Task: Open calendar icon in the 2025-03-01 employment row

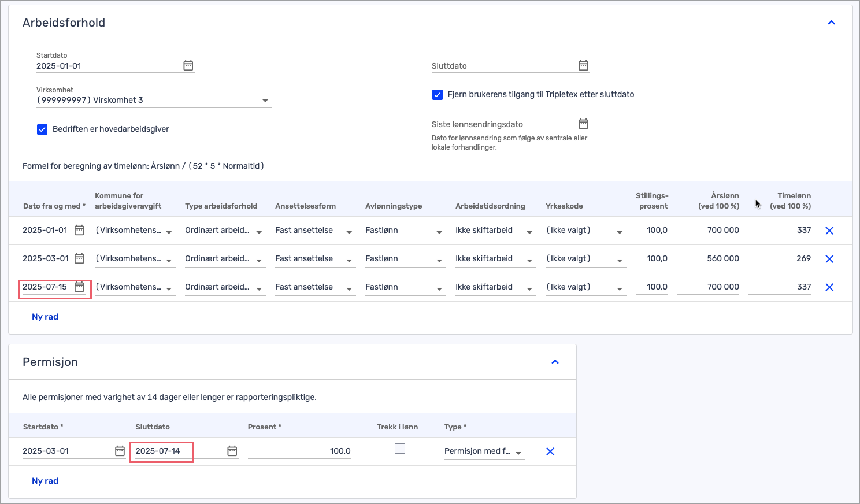Action: (x=80, y=258)
